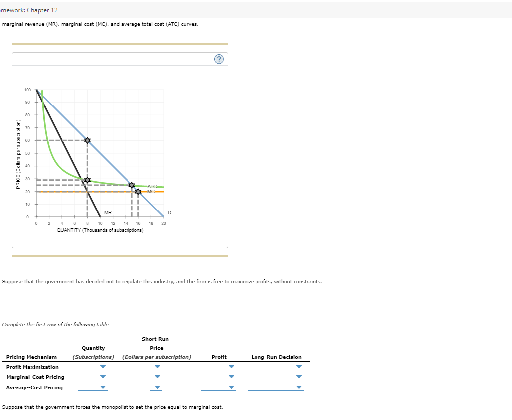
Task: Select the star marker where MC meets the demand curve
Action: tap(138, 191)
